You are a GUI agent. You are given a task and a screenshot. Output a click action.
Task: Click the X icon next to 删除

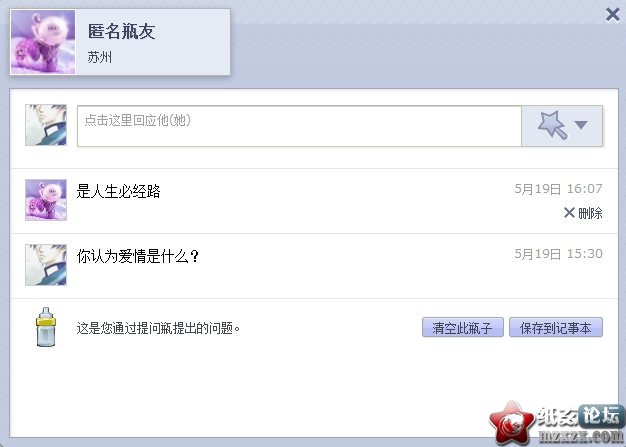pyautogui.click(x=569, y=213)
